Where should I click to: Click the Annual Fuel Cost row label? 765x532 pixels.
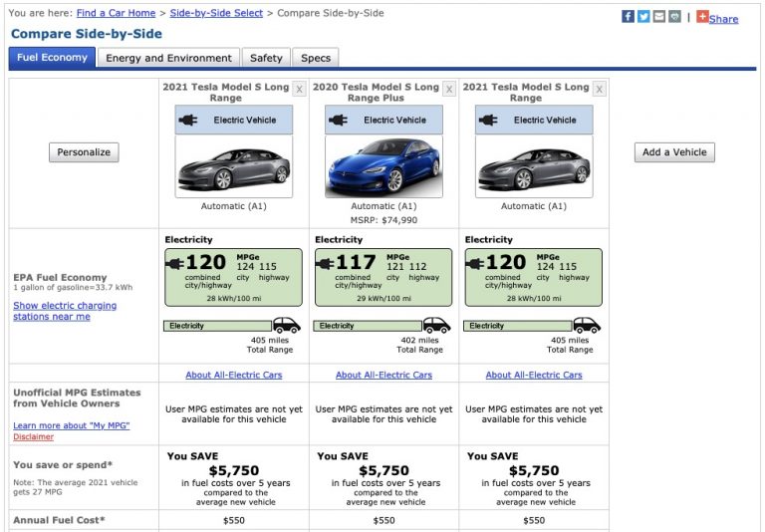pos(59,520)
